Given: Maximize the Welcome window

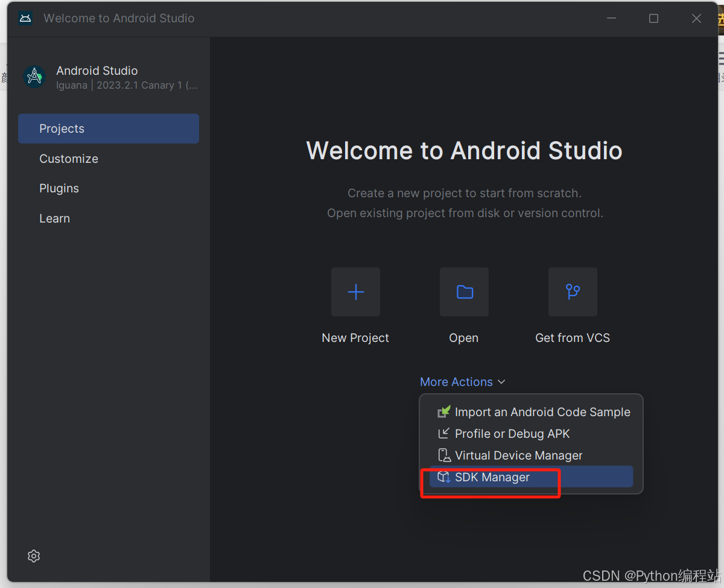Looking at the screenshot, I should coord(653,19).
